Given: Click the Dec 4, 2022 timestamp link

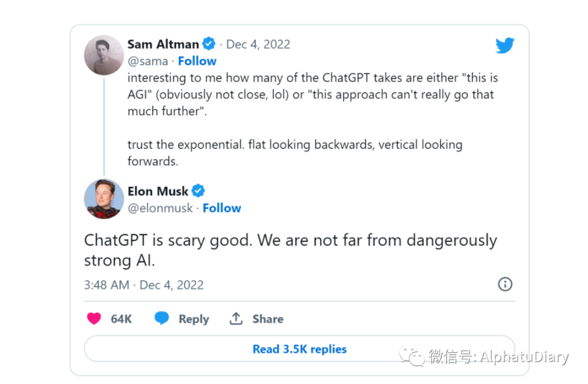Looking at the screenshot, I should 258,44.
